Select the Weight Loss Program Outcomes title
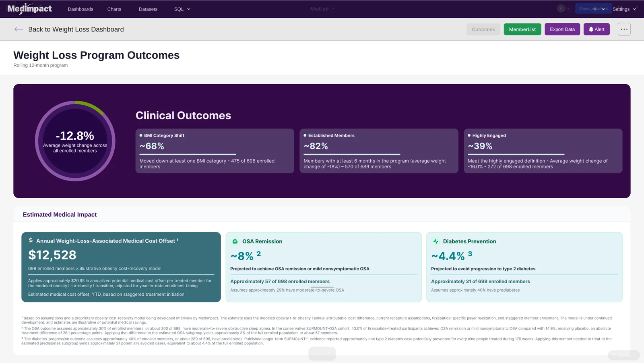The width and height of the screenshot is (644, 363). click(x=97, y=55)
